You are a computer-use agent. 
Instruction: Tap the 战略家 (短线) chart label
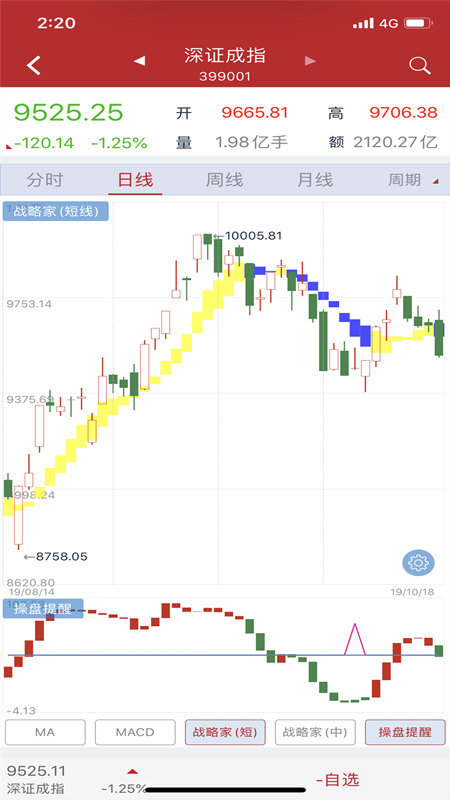pos(56,211)
